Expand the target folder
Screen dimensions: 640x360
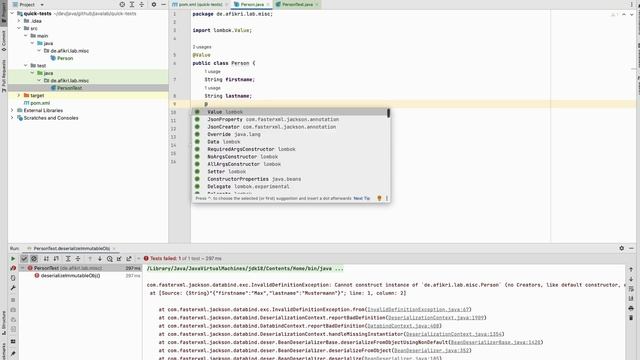(x=19, y=95)
